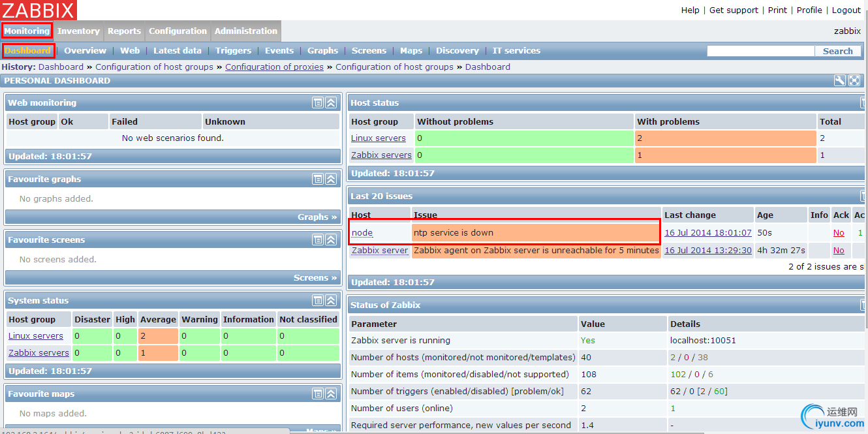This screenshot has height=434, width=868.
Task: Open the IT services submenu
Action: point(516,50)
